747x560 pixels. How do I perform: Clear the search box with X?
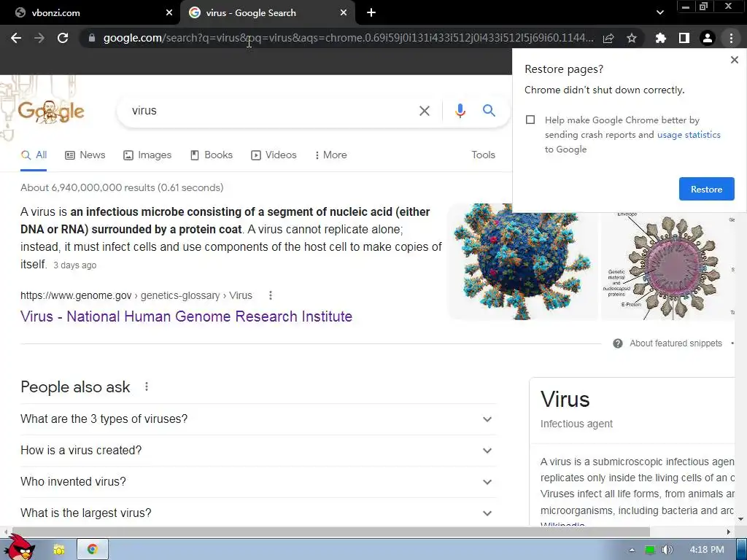pyautogui.click(x=424, y=111)
